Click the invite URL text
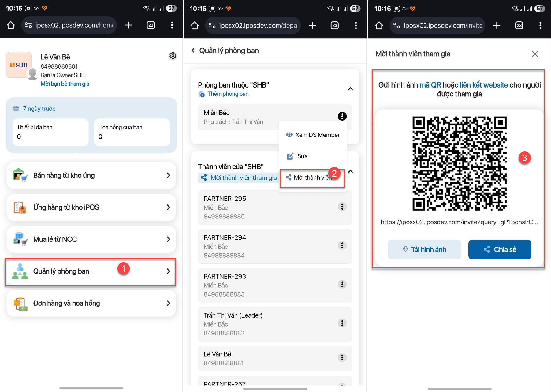 click(459, 222)
